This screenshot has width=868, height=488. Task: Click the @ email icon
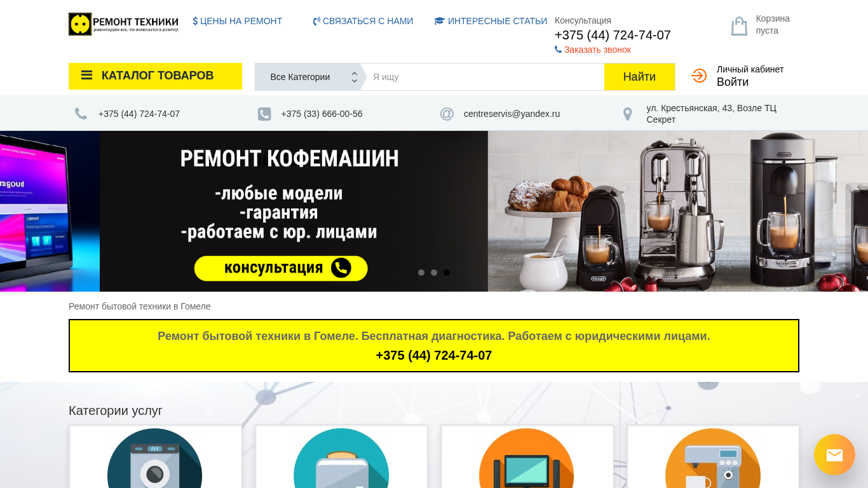(447, 114)
